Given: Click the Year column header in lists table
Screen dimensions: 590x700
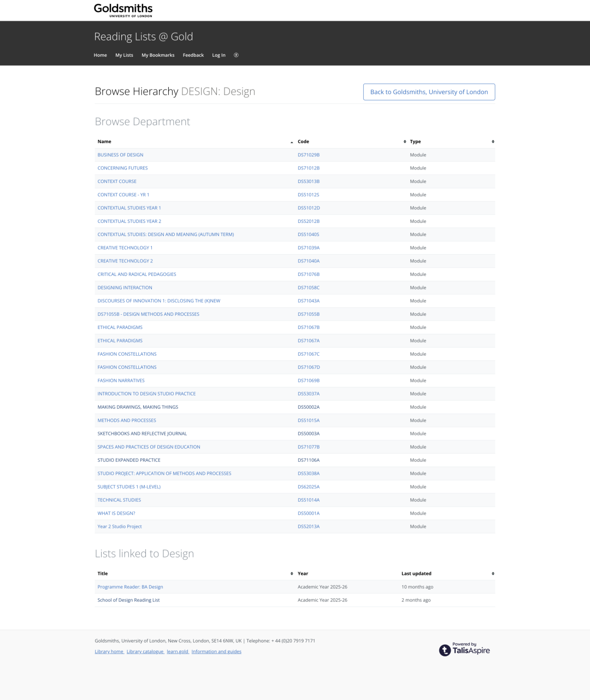Looking at the screenshot, I should [303, 574].
